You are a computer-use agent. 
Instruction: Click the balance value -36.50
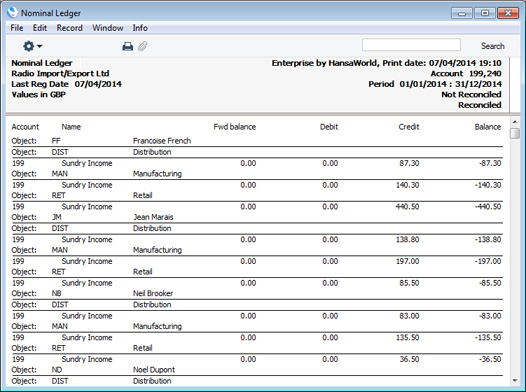(x=490, y=359)
